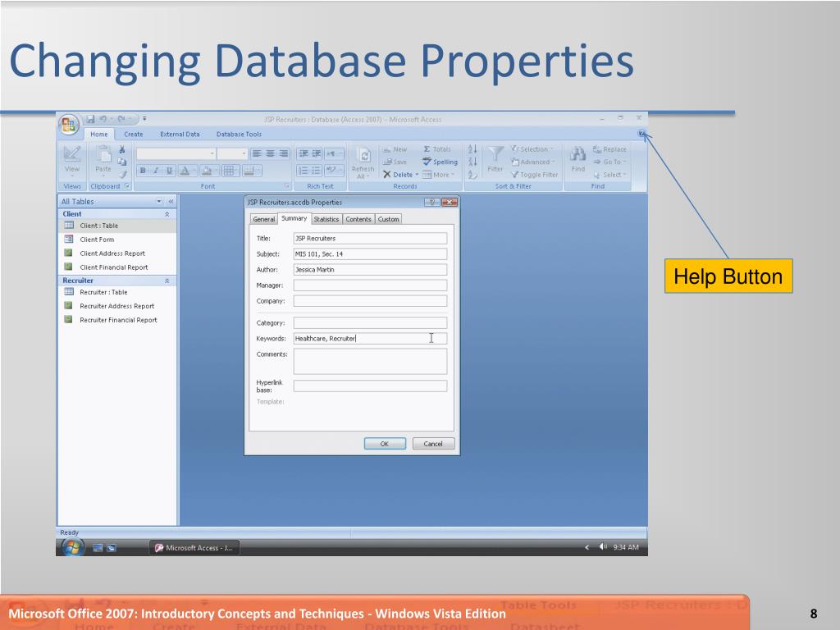Image resolution: width=840 pixels, height=630 pixels.
Task: Click the Comments text box
Action: (x=370, y=361)
